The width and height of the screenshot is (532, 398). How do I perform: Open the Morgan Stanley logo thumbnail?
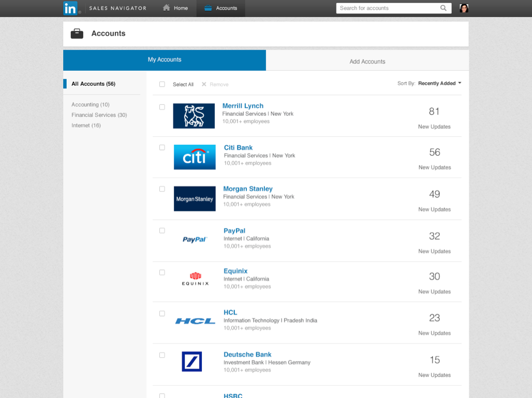pyautogui.click(x=195, y=198)
